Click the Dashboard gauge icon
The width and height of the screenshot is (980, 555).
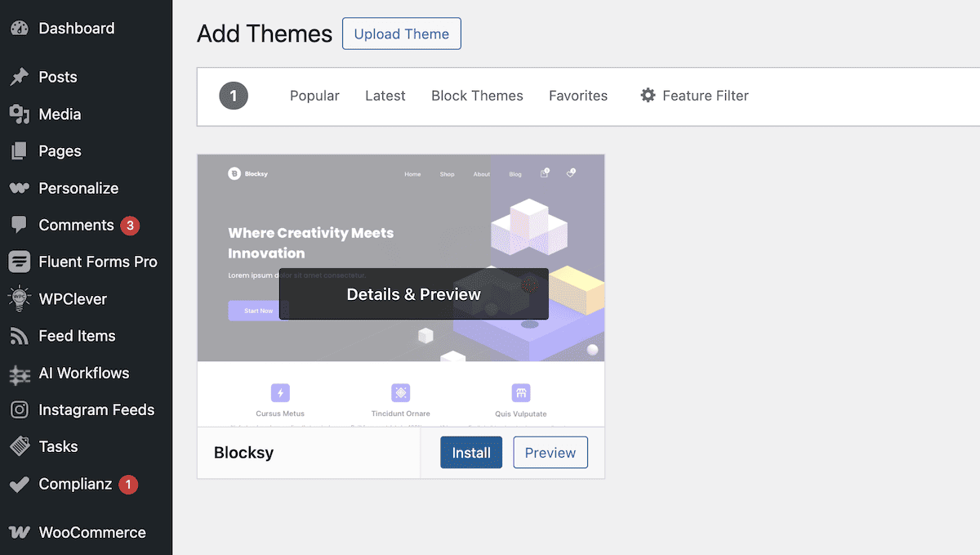click(x=20, y=29)
